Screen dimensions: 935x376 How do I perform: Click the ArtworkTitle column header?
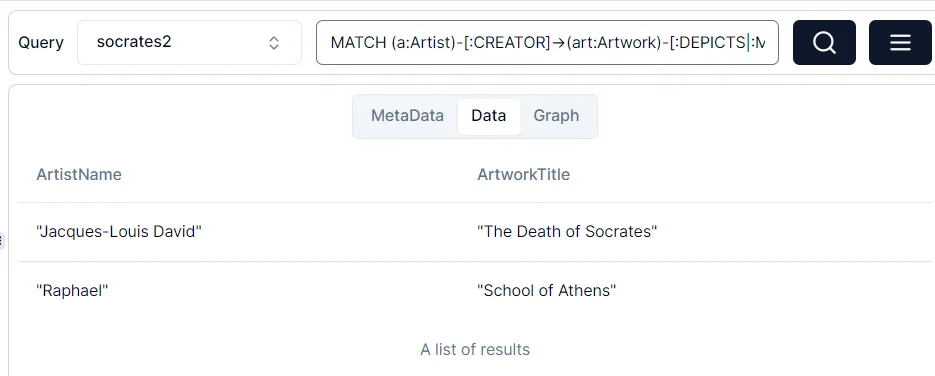tap(524, 174)
